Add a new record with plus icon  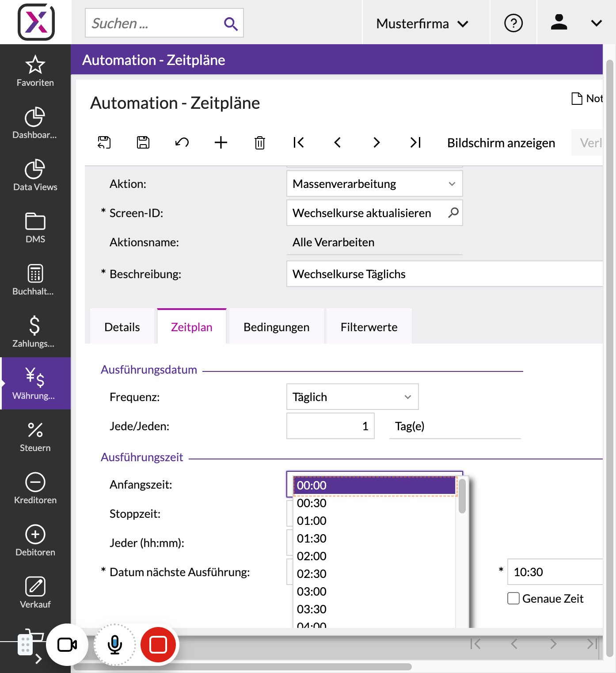point(221,142)
